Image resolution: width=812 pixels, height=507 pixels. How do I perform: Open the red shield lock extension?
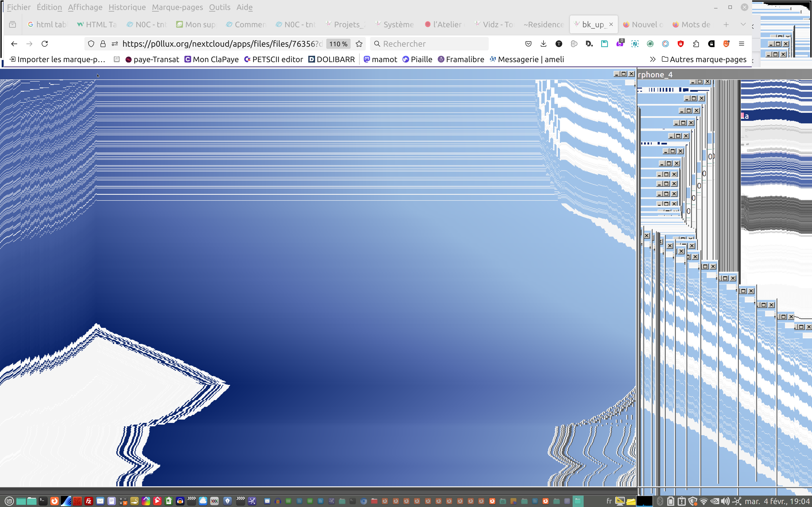point(680,44)
